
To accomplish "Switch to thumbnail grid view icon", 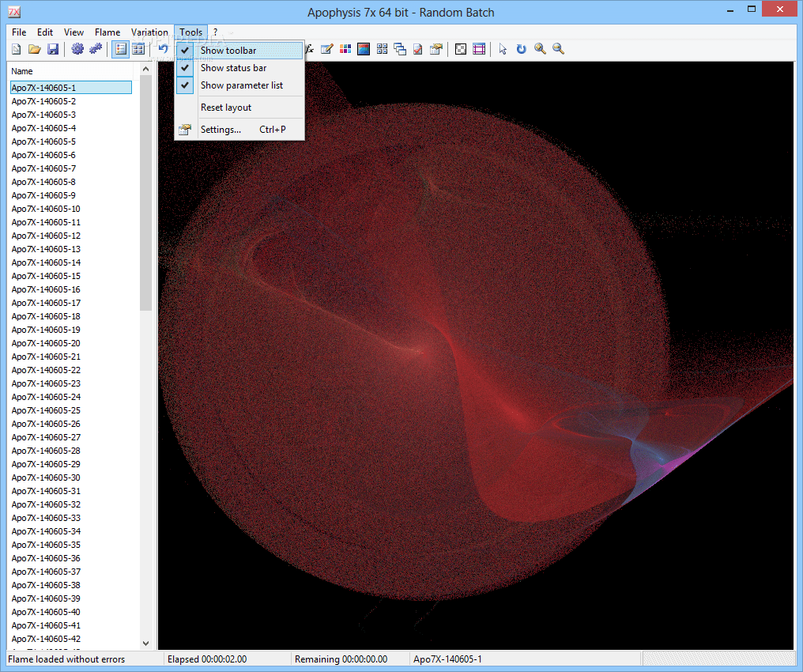I will [138, 49].
